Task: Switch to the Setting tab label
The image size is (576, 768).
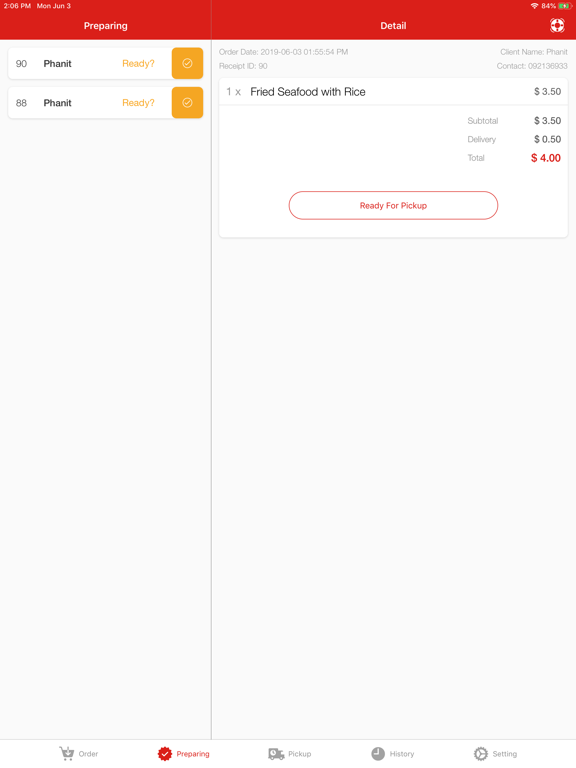Action: [504, 754]
